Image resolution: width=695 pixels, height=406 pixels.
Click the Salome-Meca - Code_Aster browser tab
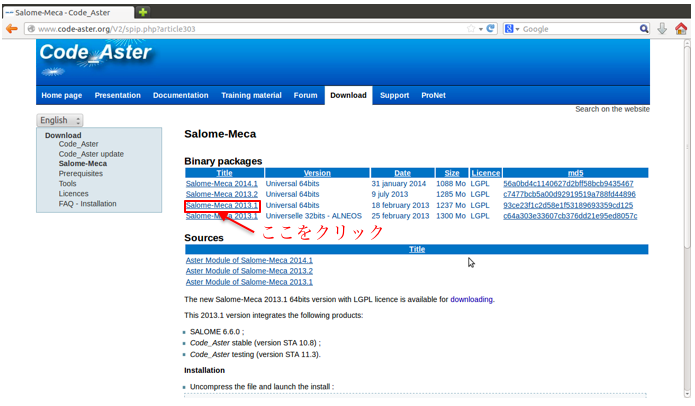tap(67, 12)
